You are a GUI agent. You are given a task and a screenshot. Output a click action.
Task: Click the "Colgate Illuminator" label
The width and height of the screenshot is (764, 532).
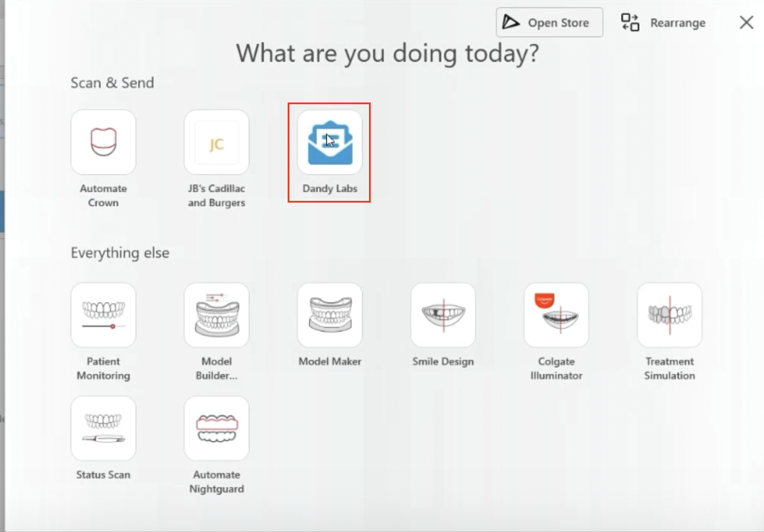[556, 368]
